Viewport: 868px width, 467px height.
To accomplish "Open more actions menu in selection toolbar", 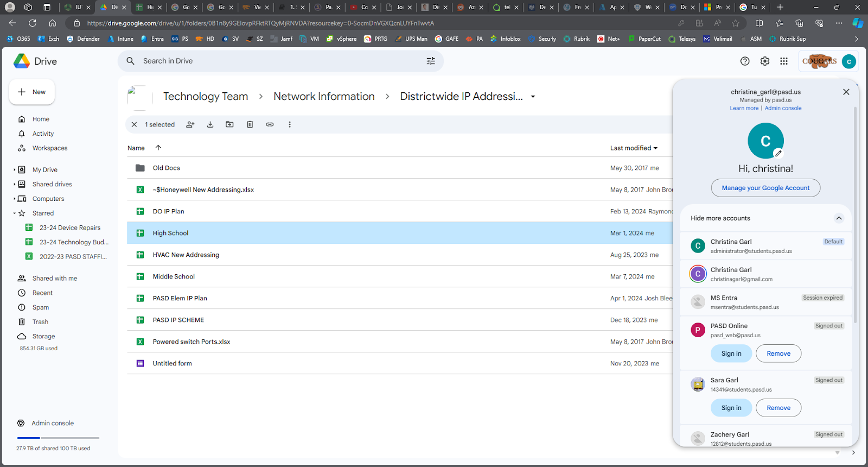I will coord(290,124).
